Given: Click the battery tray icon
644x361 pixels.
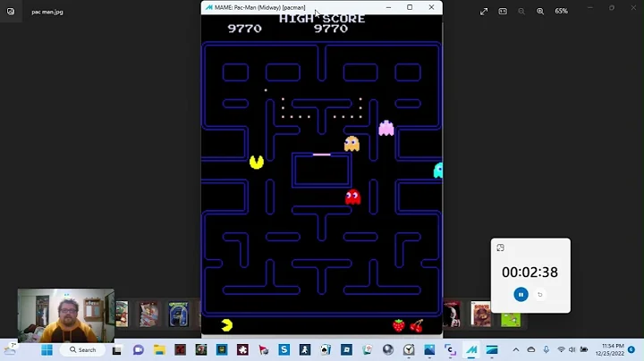Looking at the screenshot, I should click(583, 350).
